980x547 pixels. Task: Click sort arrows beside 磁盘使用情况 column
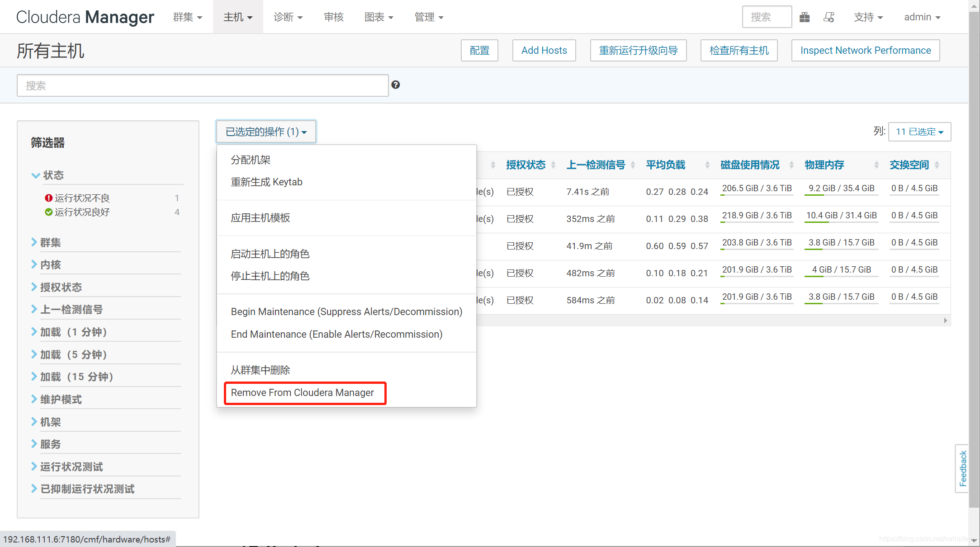[x=791, y=165]
